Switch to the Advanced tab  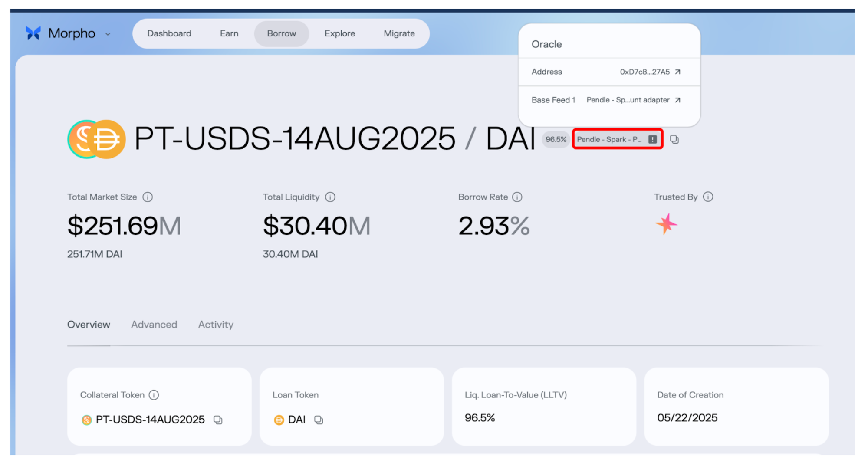point(154,325)
